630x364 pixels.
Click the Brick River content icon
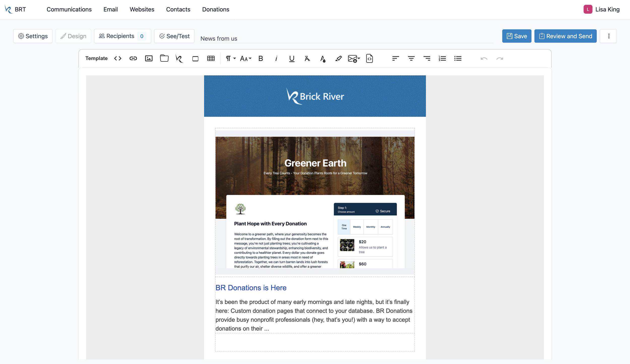(179, 58)
